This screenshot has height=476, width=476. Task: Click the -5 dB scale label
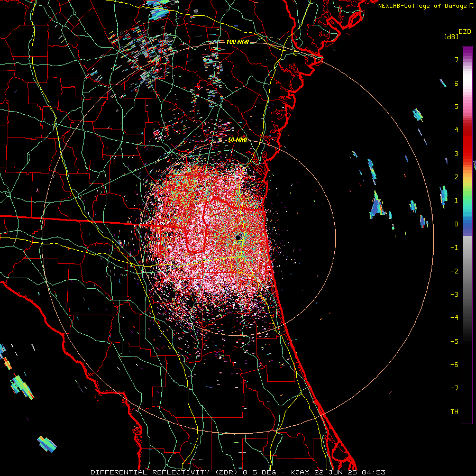pos(454,342)
